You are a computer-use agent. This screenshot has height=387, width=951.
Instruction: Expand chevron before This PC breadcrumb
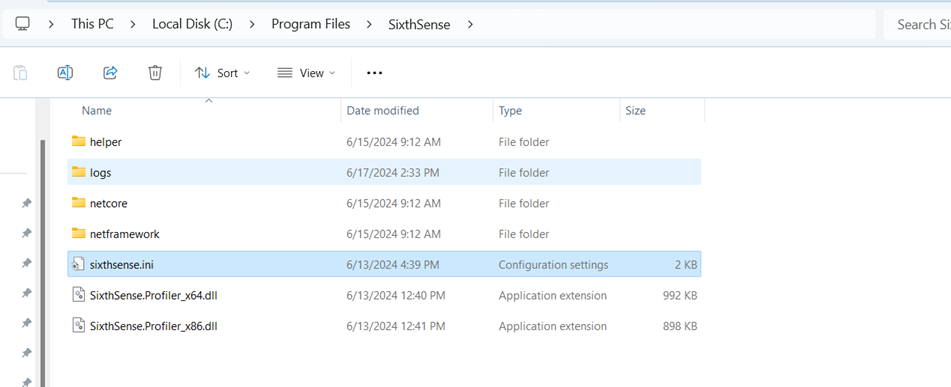point(52,24)
